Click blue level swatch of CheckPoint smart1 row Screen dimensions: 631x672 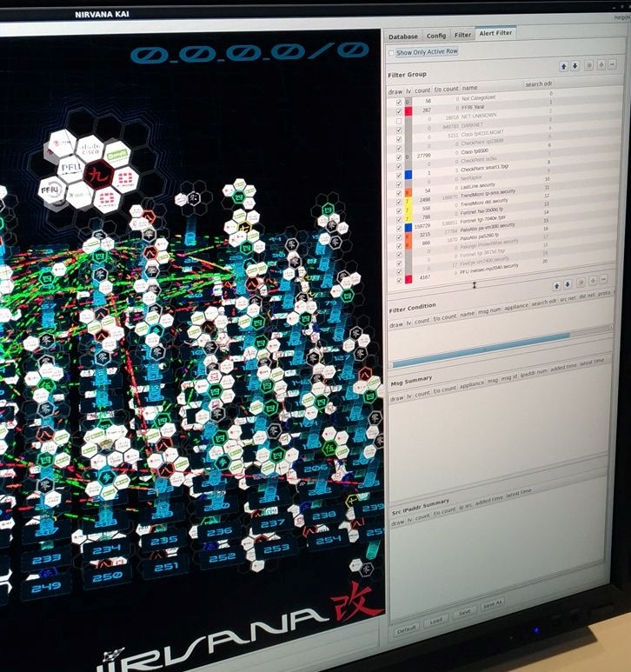[408, 175]
